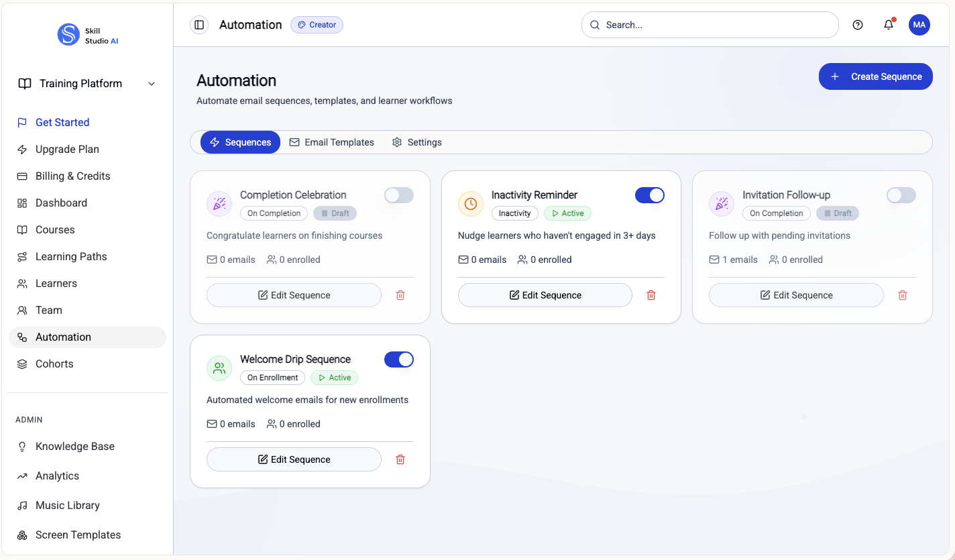This screenshot has width=955, height=560.
Task: Click the Cohorts layers icon
Action: pos(22,363)
